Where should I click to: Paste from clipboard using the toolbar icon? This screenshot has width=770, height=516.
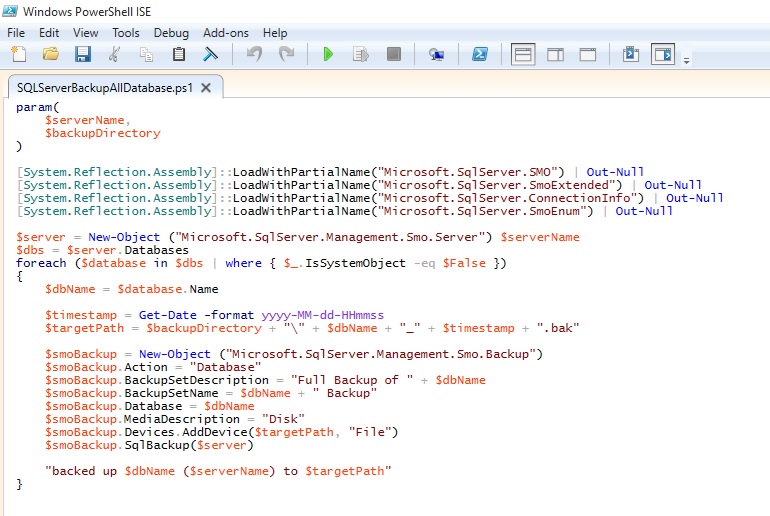point(179,54)
